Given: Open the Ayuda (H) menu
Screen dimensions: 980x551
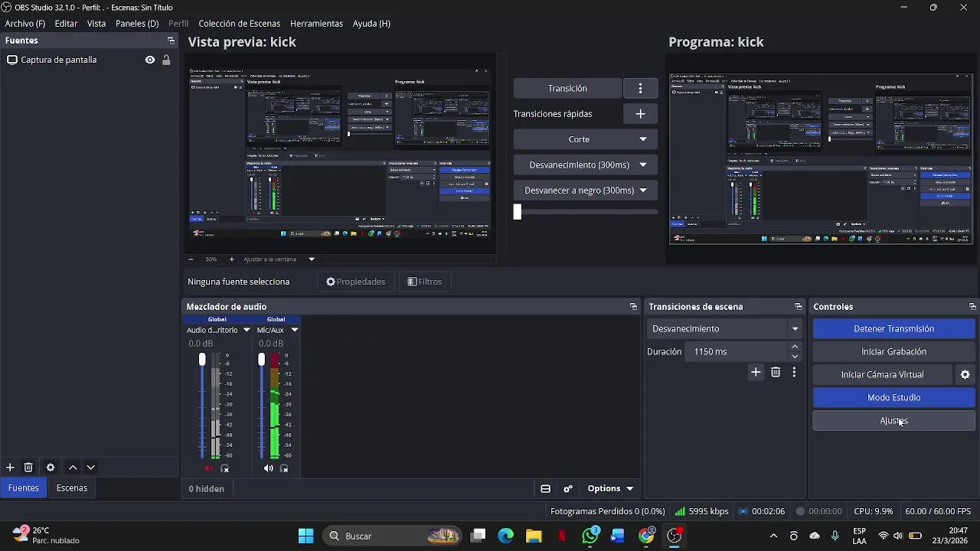Looking at the screenshot, I should coord(371,24).
